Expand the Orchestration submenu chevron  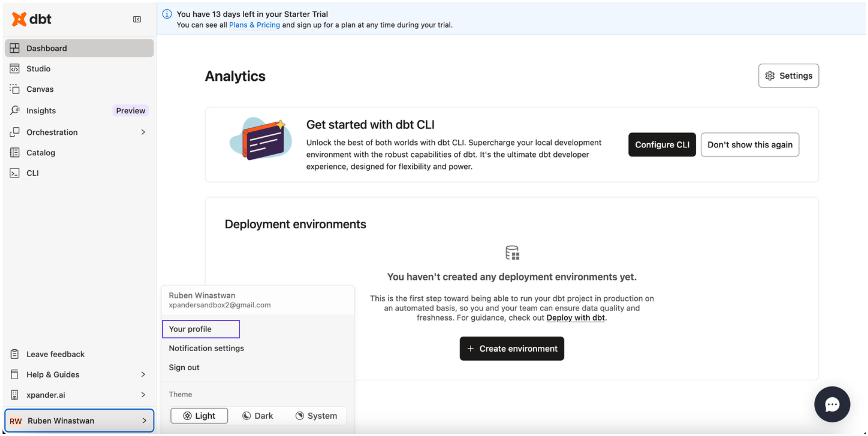point(143,132)
